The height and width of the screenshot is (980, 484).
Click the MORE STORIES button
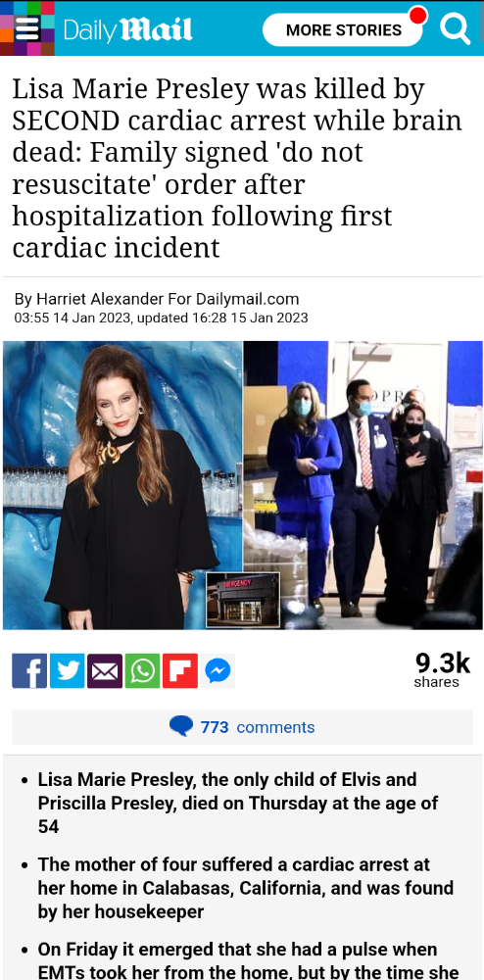pos(343,29)
